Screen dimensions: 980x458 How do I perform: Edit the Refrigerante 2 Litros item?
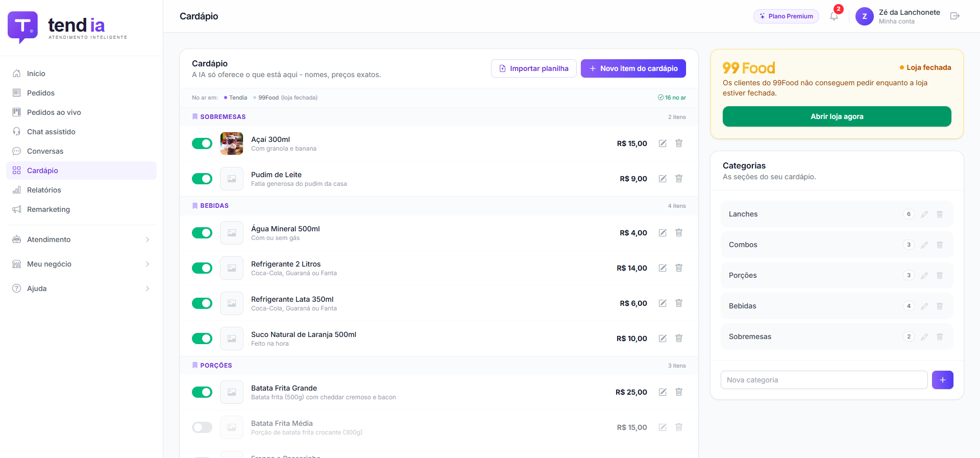(x=663, y=268)
